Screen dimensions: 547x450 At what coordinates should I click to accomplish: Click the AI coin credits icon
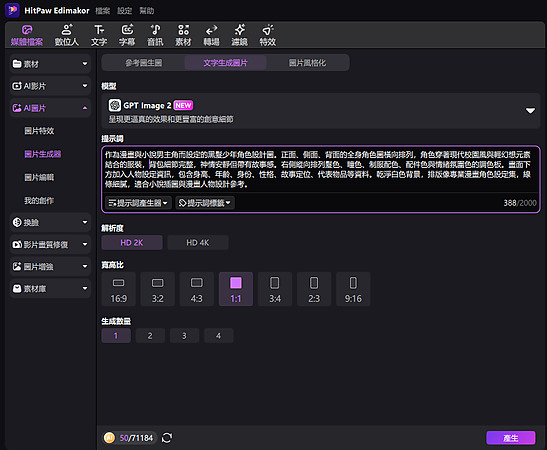click(110, 438)
